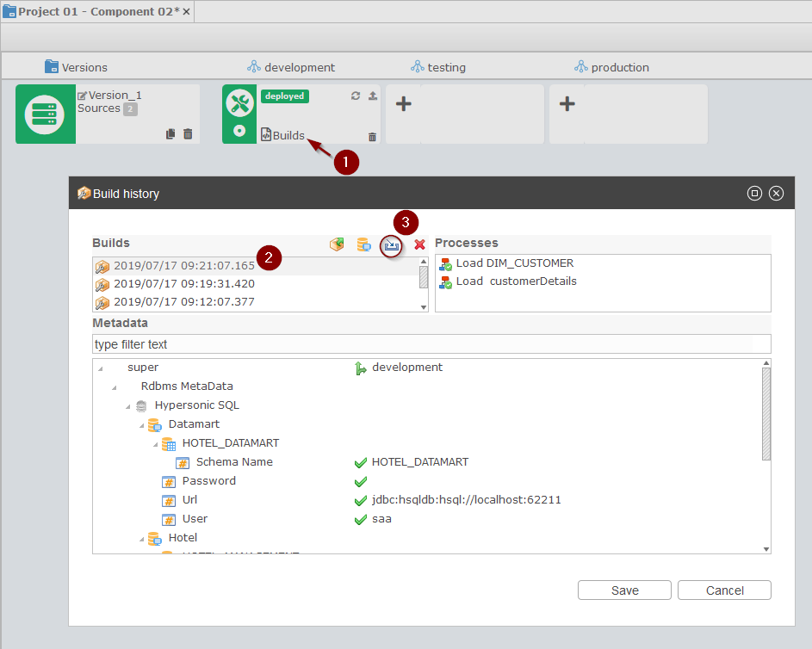Refresh the deployed development component
Viewport: 812px width, 649px height.
(x=355, y=96)
